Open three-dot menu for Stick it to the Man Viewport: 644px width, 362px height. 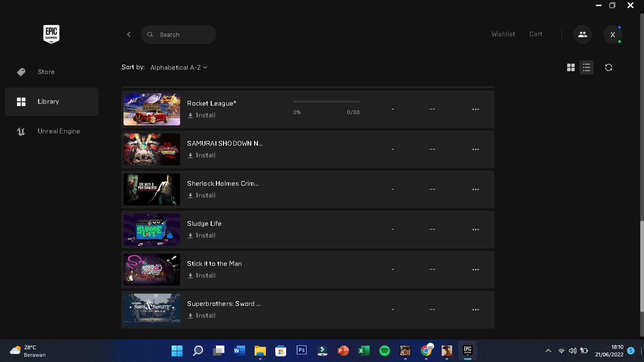point(476,270)
